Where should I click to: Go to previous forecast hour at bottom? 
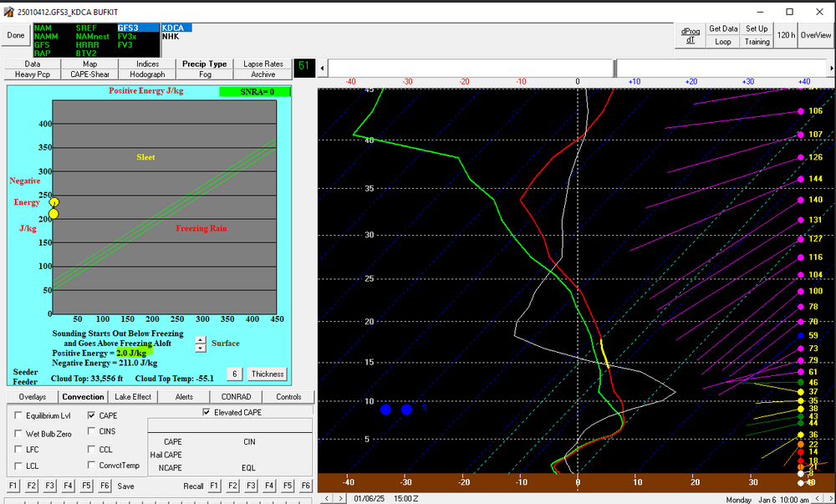328,499
